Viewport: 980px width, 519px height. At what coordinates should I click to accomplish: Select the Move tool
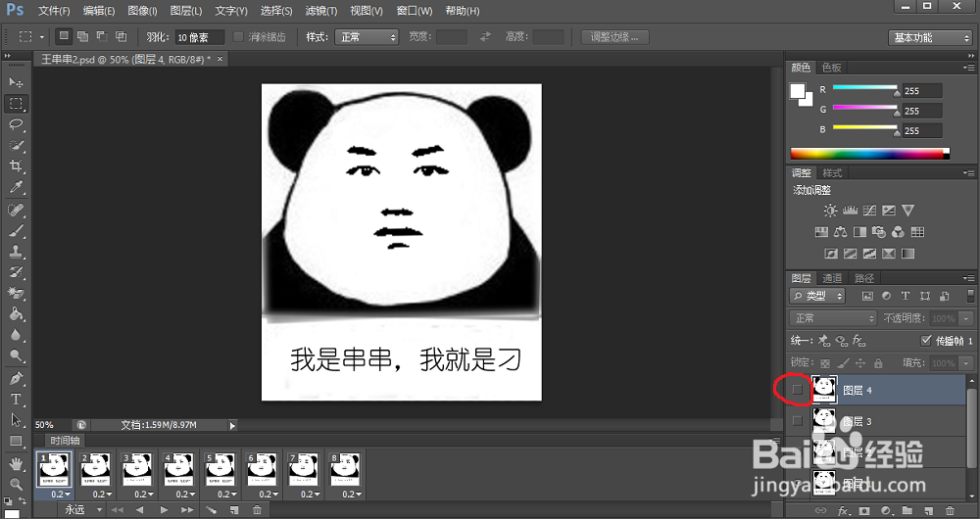[x=16, y=82]
